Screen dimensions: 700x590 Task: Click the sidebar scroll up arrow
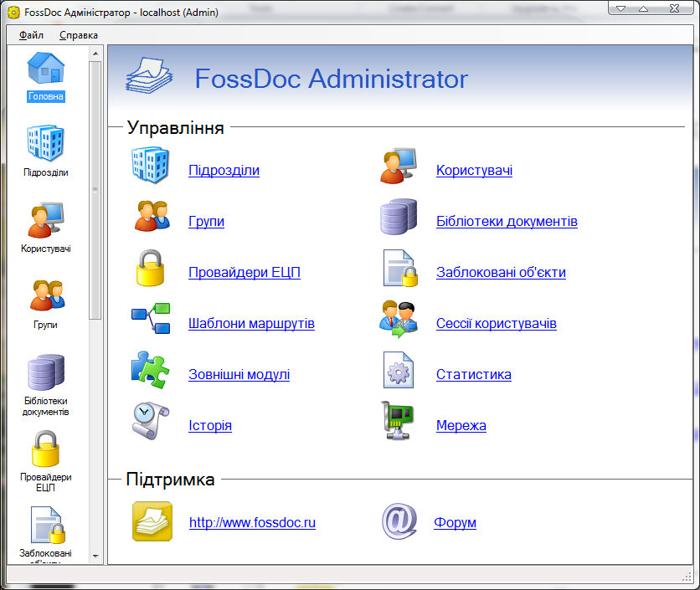point(95,54)
